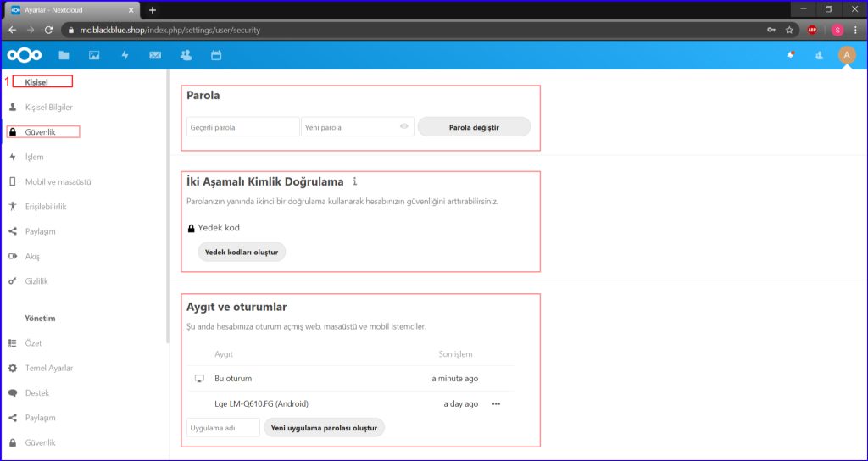868x461 pixels.
Task: Focus the Geçerli parola field
Action: coord(243,127)
